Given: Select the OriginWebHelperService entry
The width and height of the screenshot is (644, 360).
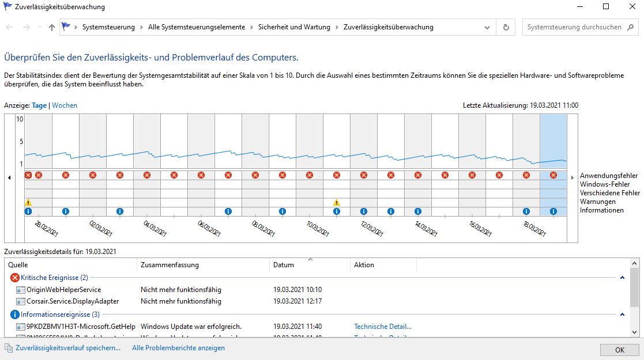Looking at the screenshot, I should coord(63,290).
